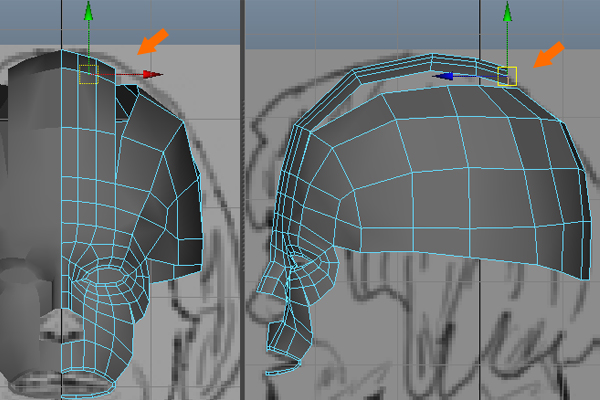Click the green Y-axis arrow in left viewport
This screenshot has width=600, height=400.
pyautogui.click(x=88, y=10)
